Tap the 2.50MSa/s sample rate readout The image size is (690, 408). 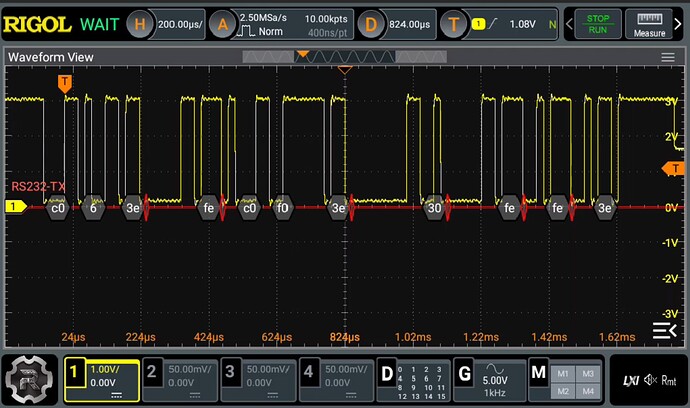click(x=263, y=18)
